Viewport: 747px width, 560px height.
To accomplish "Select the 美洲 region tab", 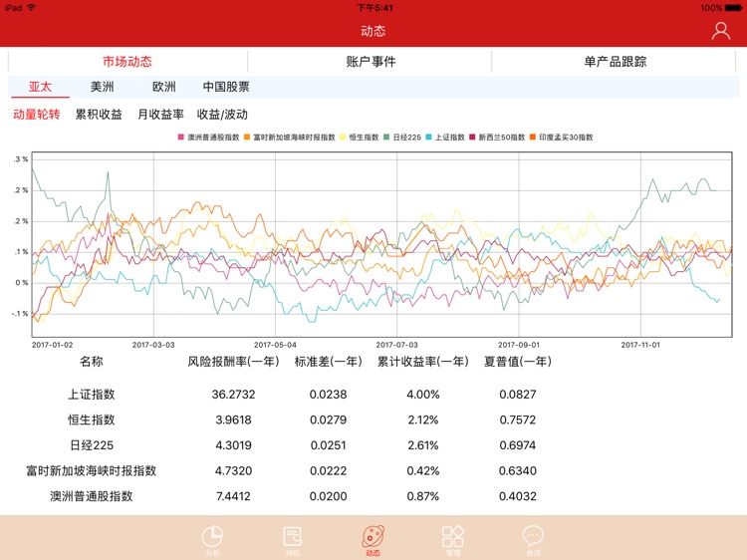I will click(x=102, y=87).
